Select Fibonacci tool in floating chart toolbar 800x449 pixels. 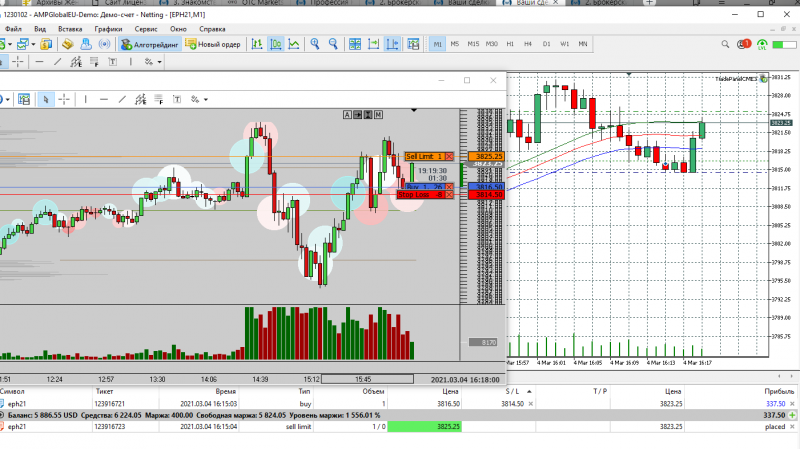159,99
